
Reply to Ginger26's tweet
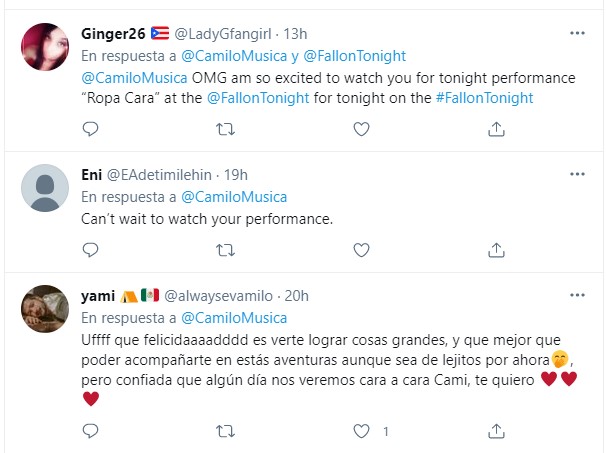click(x=90, y=128)
